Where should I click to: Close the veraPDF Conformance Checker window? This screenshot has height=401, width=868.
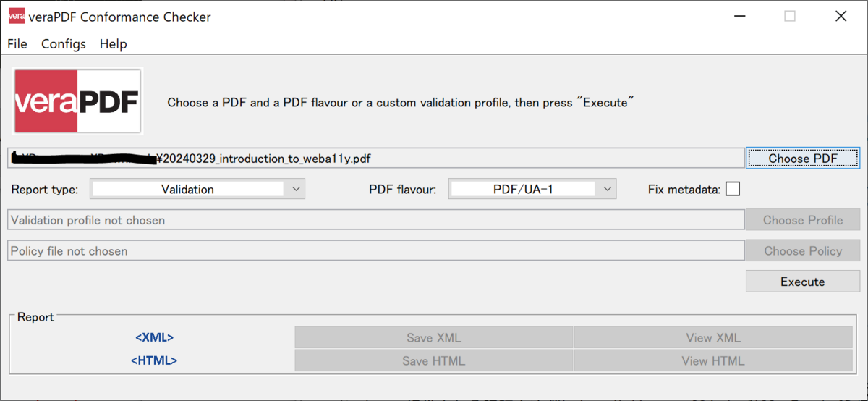(841, 16)
